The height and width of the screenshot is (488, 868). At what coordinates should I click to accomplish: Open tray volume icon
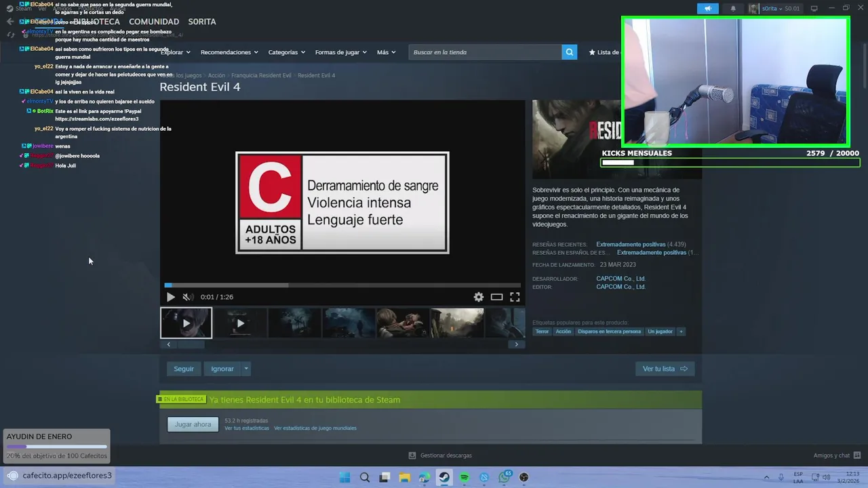[828, 477]
